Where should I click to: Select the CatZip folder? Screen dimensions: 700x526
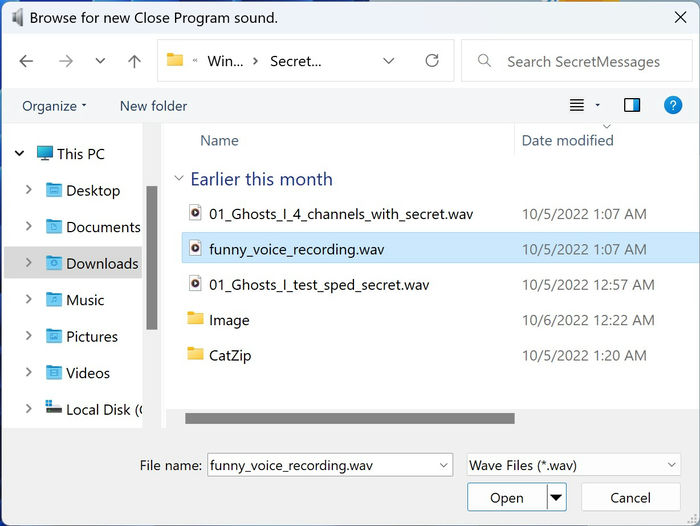230,356
